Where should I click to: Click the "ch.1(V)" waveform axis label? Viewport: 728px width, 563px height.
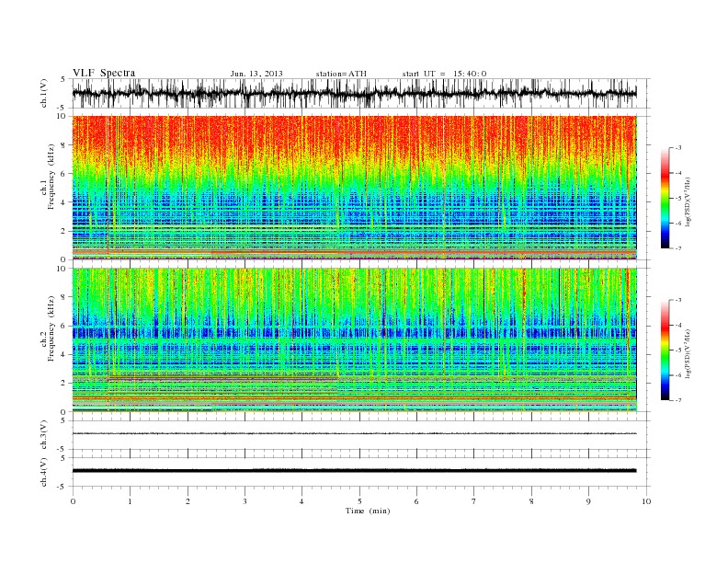click(x=44, y=93)
